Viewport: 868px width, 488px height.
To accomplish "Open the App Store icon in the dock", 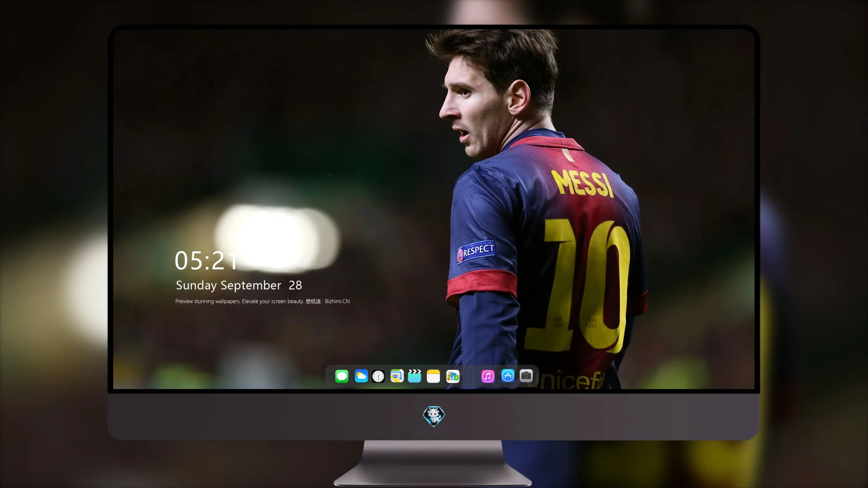I will click(x=508, y=375).
